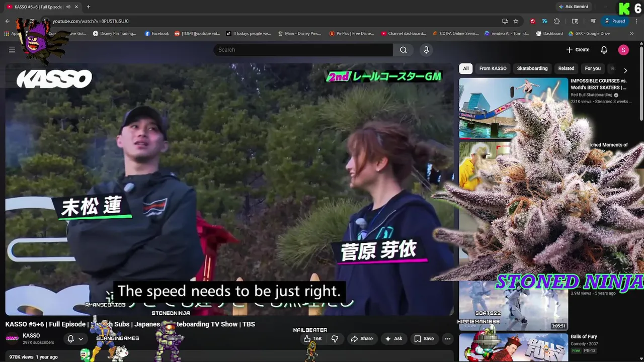The width and height of the screenshot is (644, 362).
Task: Click Ask Gemini button
Action: [573, 7]
